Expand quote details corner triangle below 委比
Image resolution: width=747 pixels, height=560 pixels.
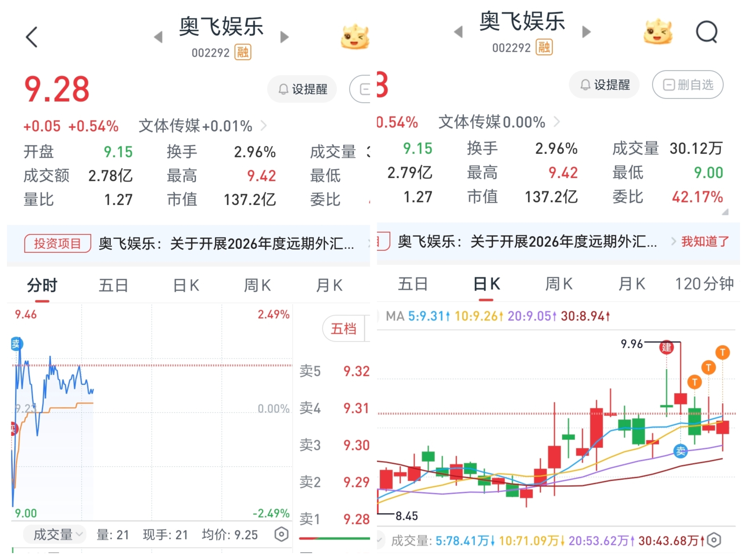click(725, 212)
